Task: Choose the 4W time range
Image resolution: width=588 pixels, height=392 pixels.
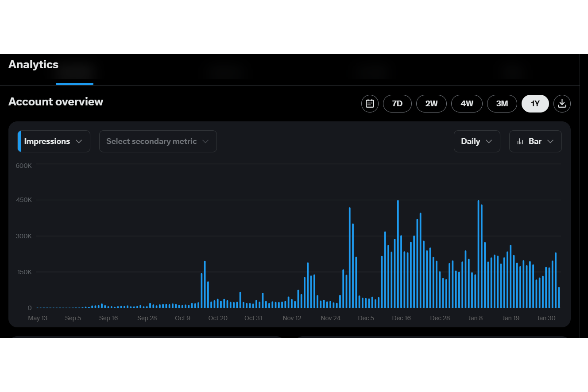Action: point(467,104)
